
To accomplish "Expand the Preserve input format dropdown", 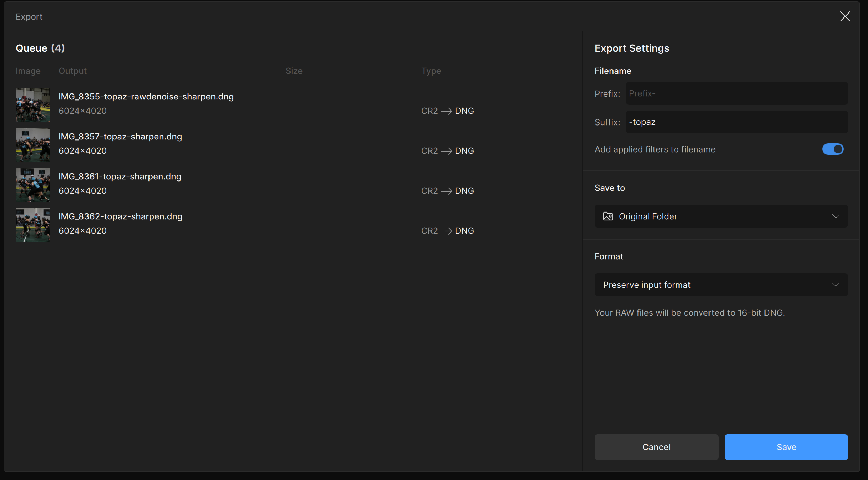I will [x=721, y=285].
